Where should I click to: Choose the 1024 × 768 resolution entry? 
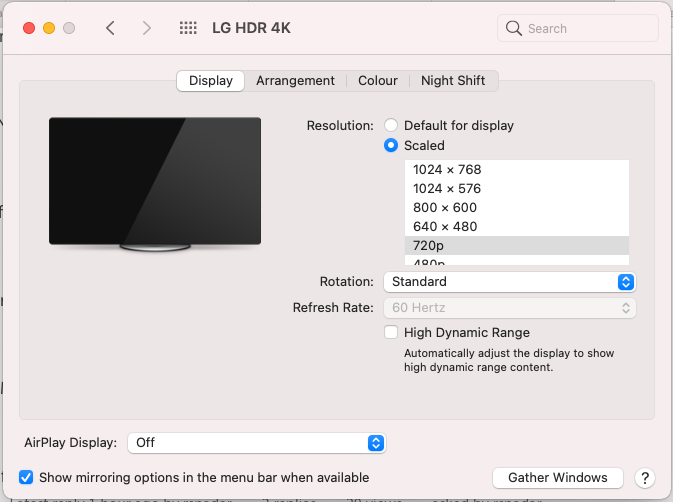[517, 169]
